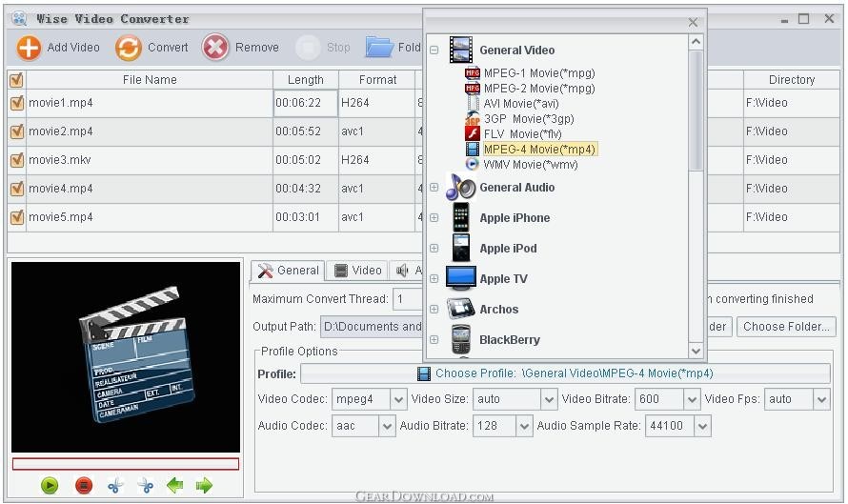The image size is (848, 504).
Task: Click the disabled Stop icon
Action: click(x=308, y=48)
